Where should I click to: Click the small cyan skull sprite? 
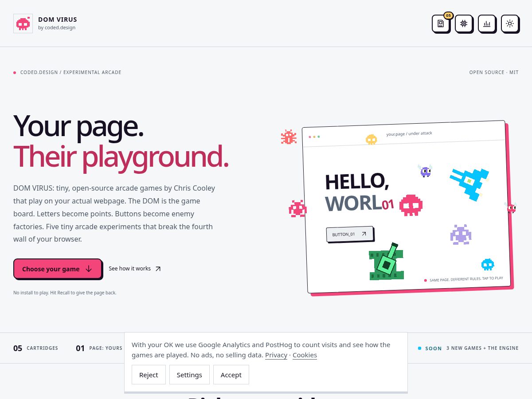click(x=488, y=265)
